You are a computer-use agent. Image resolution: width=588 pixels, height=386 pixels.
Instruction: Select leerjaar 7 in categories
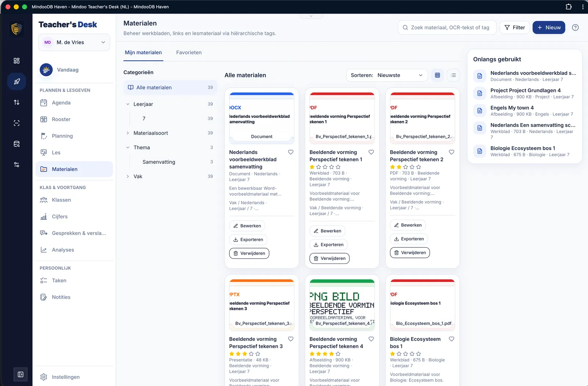pos(173,118)
